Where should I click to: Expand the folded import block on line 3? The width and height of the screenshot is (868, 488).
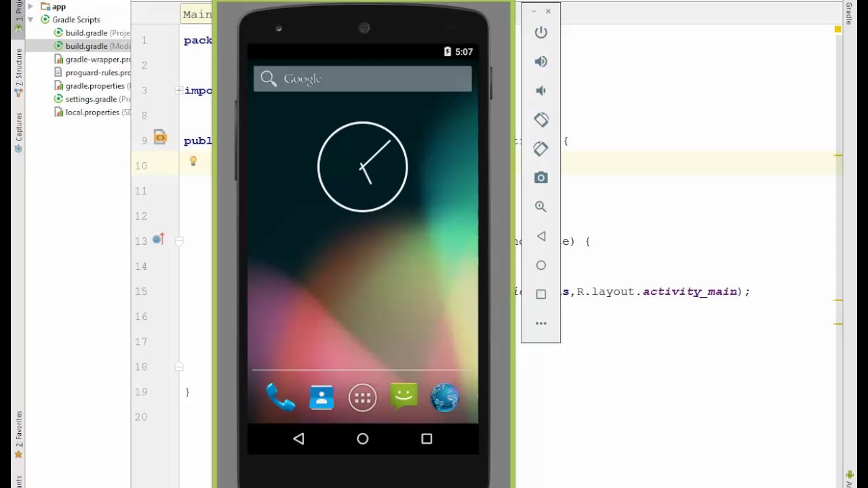pyautogui.click(x=178, y=90)
